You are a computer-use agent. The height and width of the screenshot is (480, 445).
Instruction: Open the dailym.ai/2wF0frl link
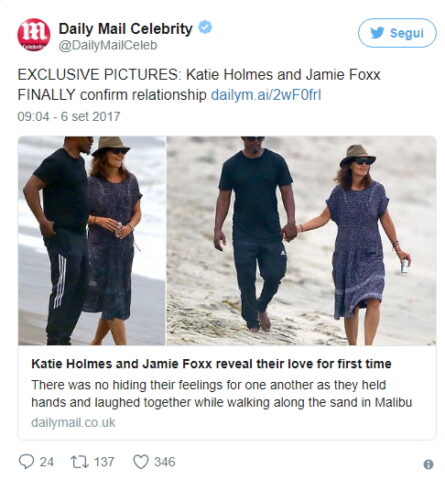point(266,95)
